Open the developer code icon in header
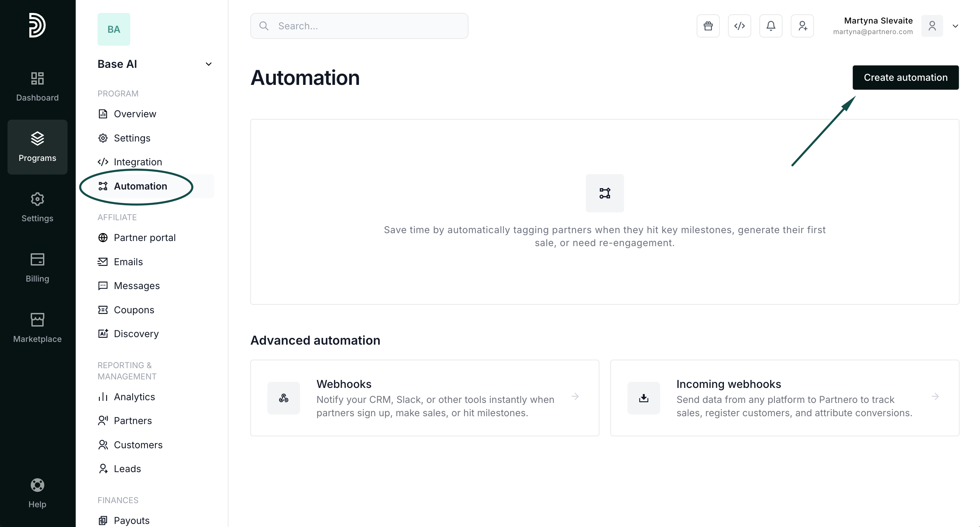 739,26
